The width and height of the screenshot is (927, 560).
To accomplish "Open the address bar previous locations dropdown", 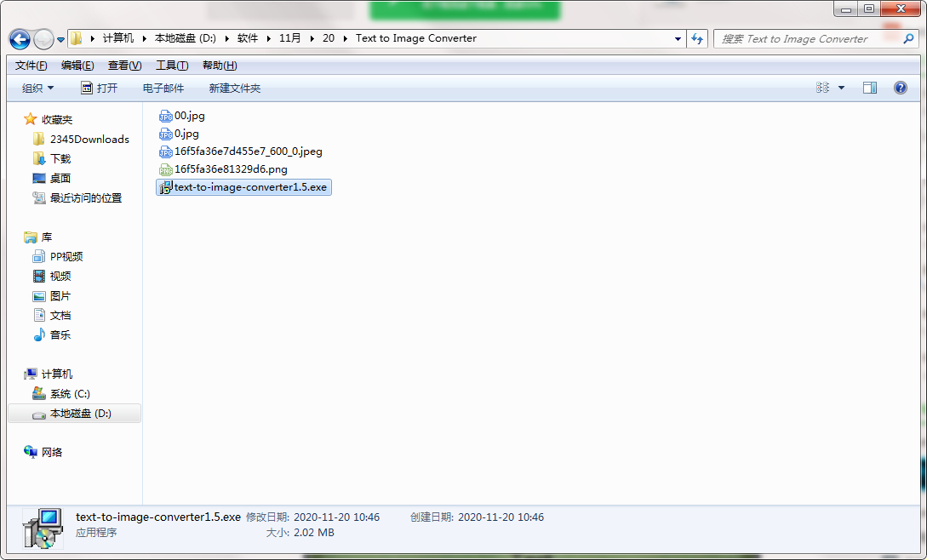I will click(x=678, y=39).
